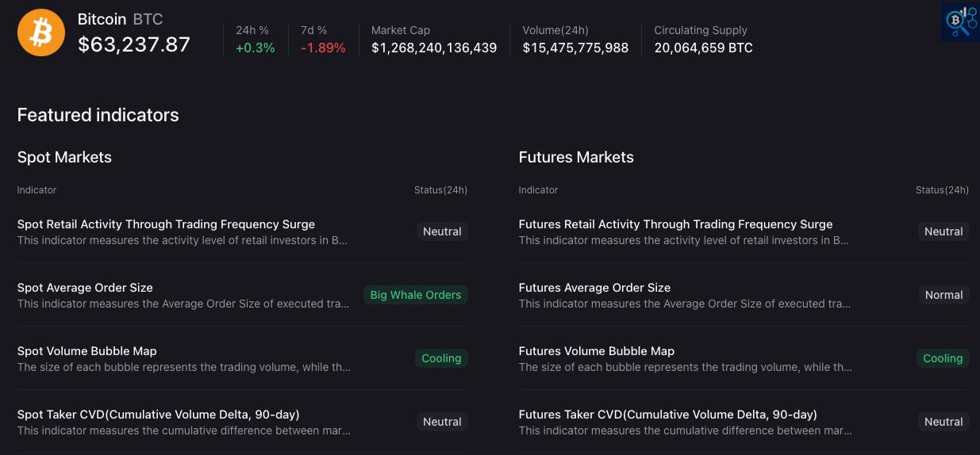Click the orange Bitcoin logo icon
Viewport: 980px width, 455px height.
[x=41, y=32]
